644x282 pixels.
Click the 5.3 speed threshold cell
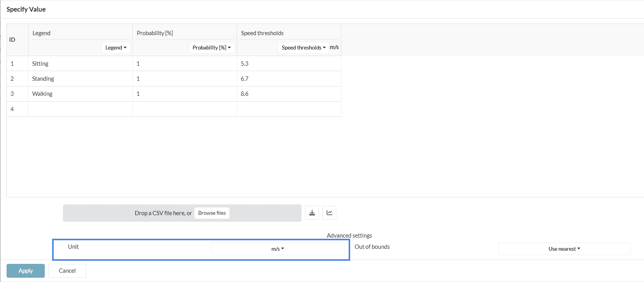tap(289, 64)
